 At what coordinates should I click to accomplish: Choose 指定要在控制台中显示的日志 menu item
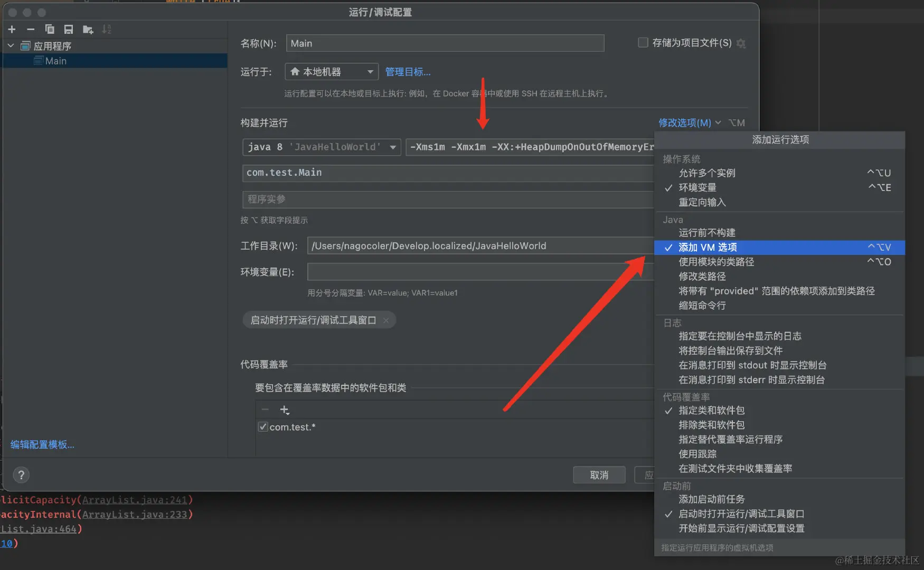click(779, 336)
